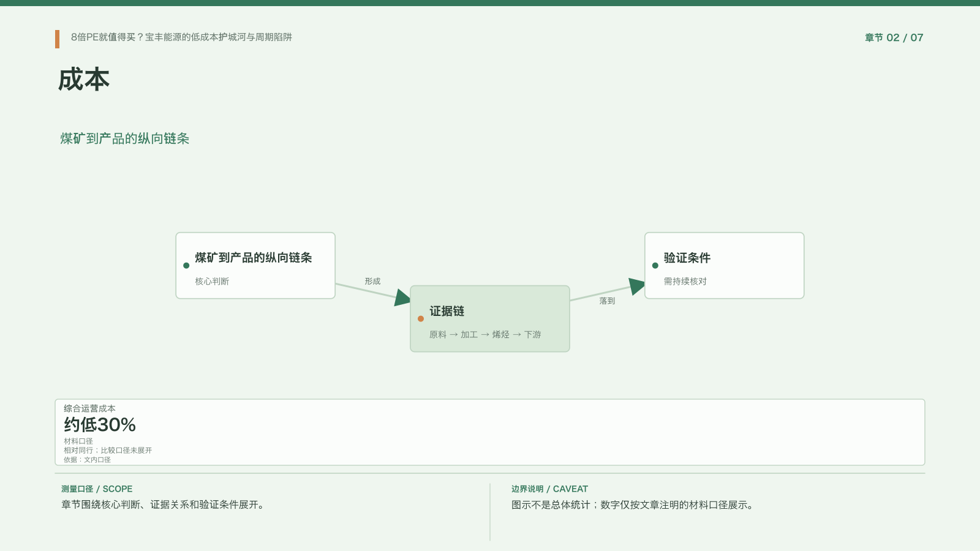This screenshot has height=551, width=980.
Task: Select the 图示不是总体统计 caveat sentence
Action: click(634, 505)
